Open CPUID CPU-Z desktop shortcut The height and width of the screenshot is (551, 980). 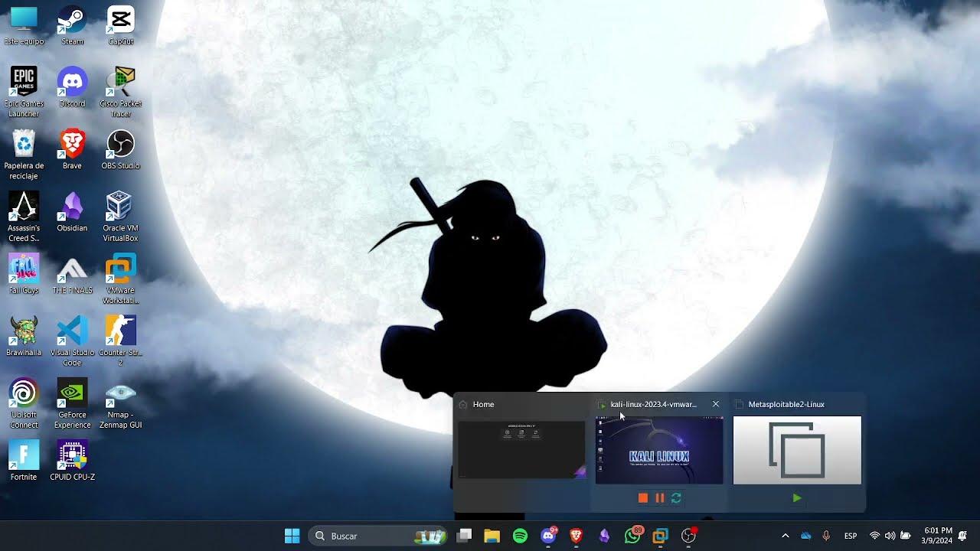(72, 461)
